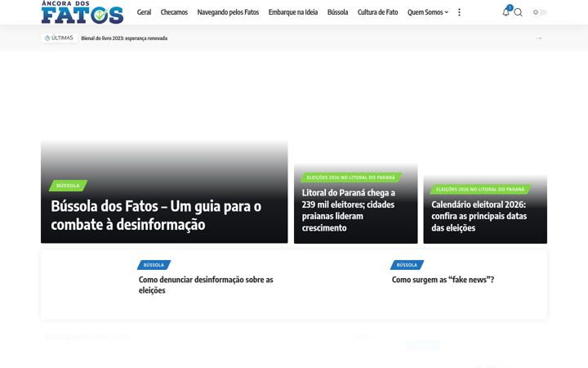The width and height of the screenshot is (588, 368).
Task: Open Navegando pelos Fatos menu item
Action: 228,12
